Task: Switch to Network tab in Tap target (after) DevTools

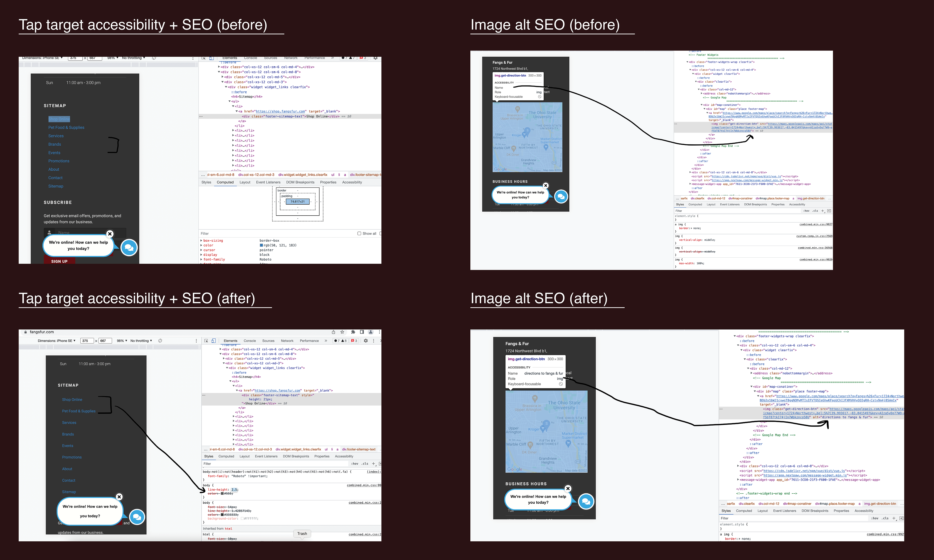Action: tap(287, 341)
